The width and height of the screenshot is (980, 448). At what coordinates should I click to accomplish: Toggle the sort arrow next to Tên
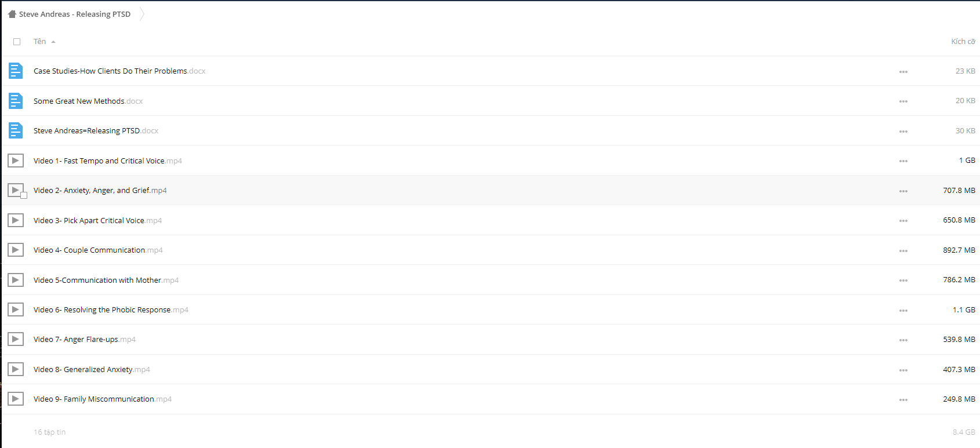click(x=53, y=42)
